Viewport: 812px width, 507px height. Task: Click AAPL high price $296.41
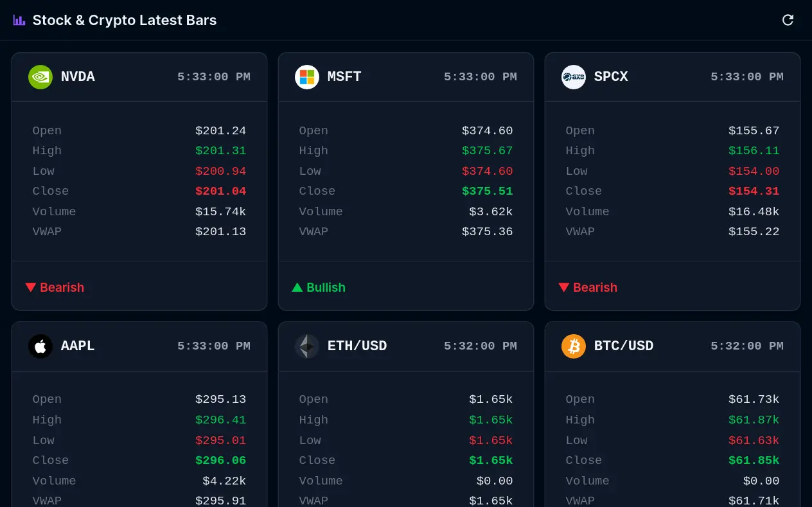pos(221,420)
